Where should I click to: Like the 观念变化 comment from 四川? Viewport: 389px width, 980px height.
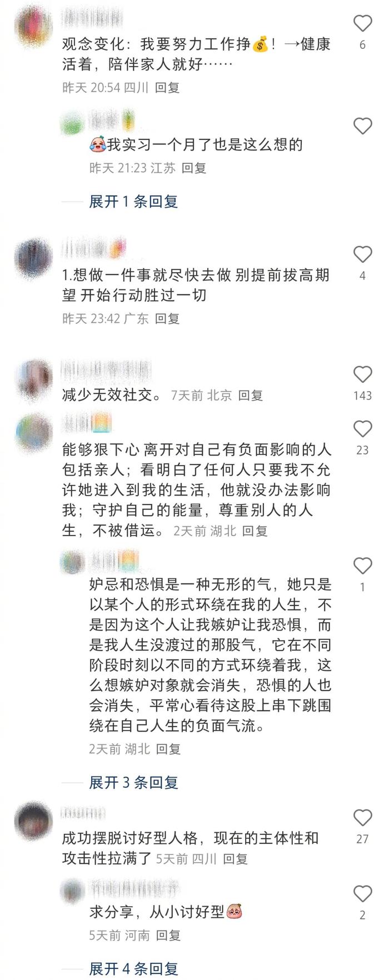(x=362, y=23)
